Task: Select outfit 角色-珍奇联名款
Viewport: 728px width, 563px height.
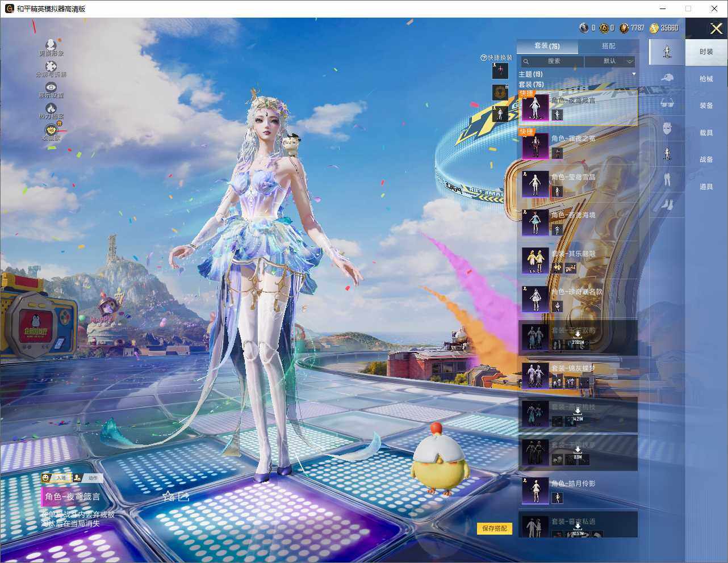Action: [578, 299]
